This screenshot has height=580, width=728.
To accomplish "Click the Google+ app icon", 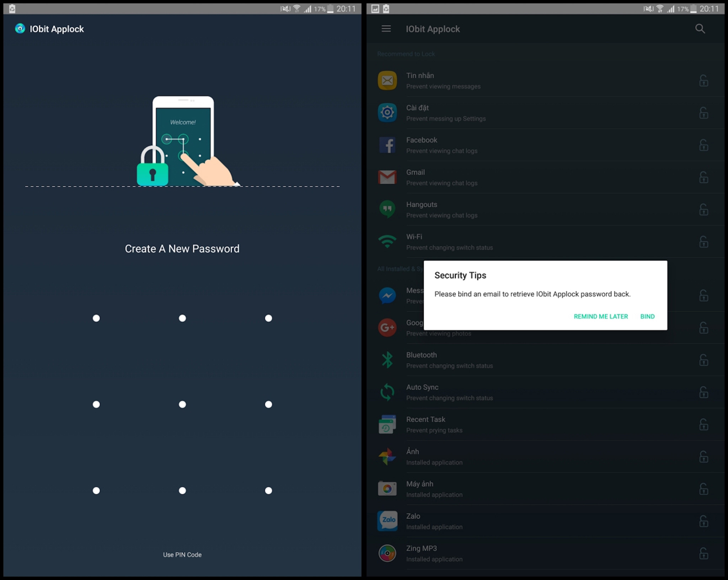I will (387, 328).
